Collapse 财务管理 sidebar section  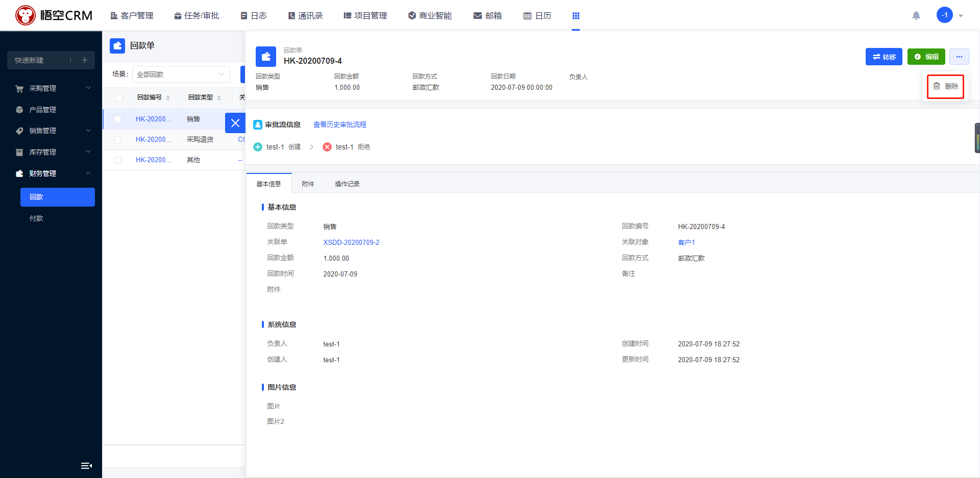click(x=51, y=173)
